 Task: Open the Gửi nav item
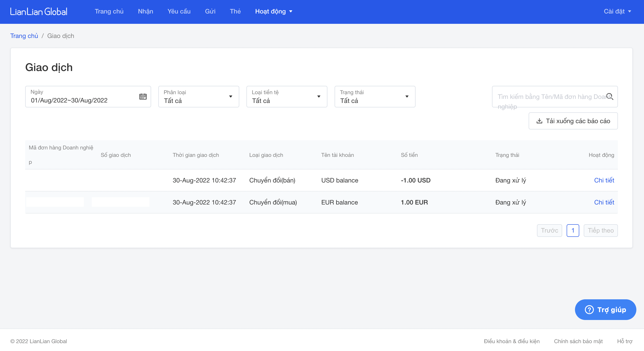coord(210,11)
